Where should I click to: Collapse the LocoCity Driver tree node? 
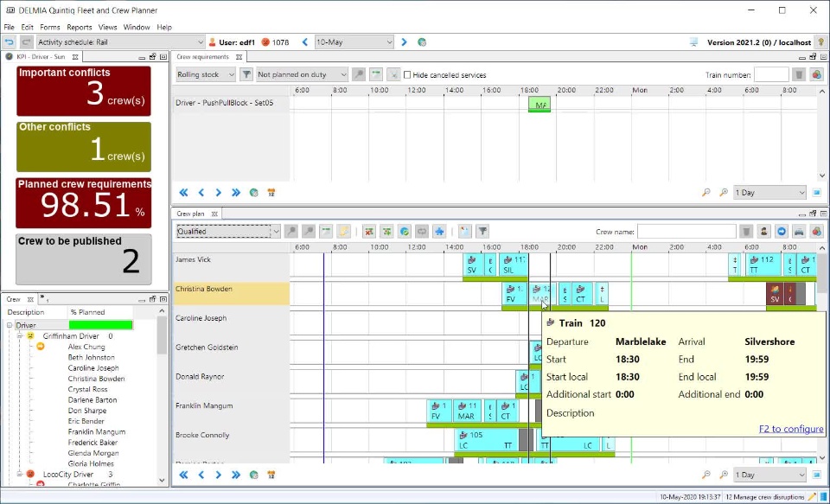coord(20,475)
